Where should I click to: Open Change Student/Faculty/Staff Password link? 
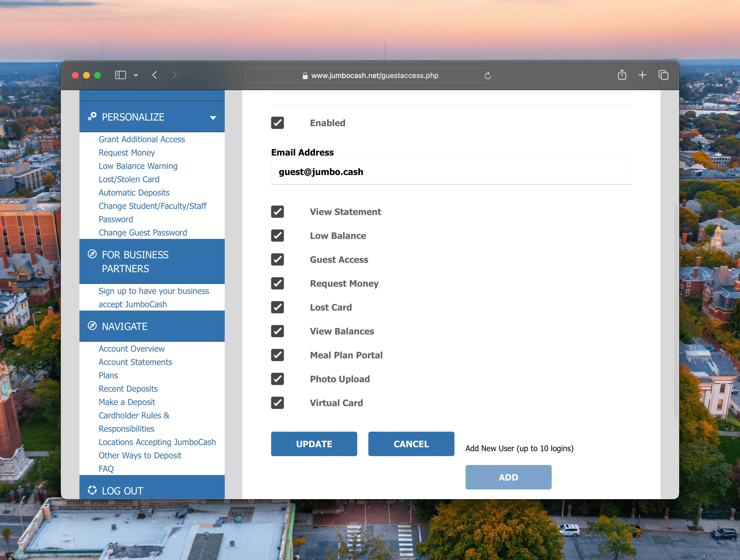[152, 213]
